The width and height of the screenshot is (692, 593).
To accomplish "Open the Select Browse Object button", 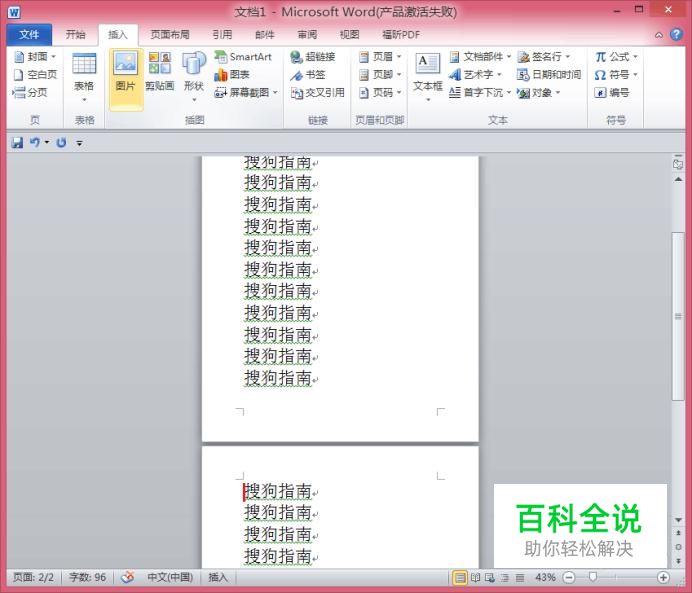I will [x=678, y=547].
